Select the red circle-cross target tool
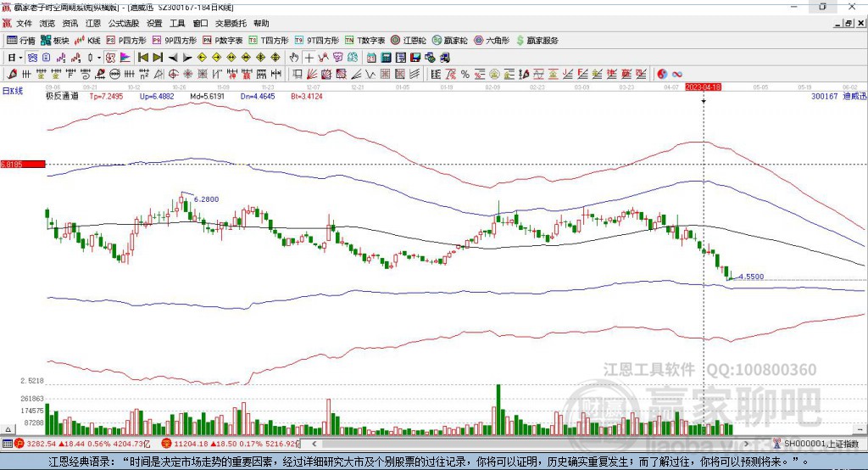This screenshot has width=868, height=470. click(x=173, y=74)
